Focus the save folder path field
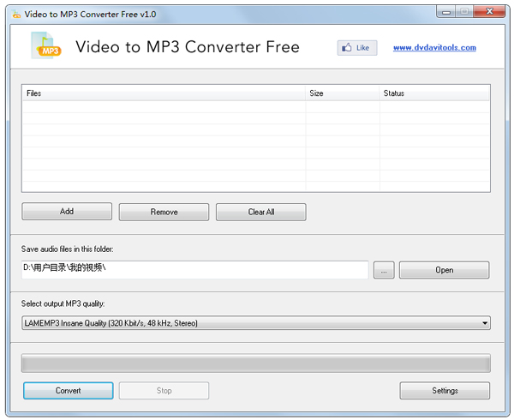The width and height of the screenshot is (514, 420). pyautogui.click(x=194, y=269)
